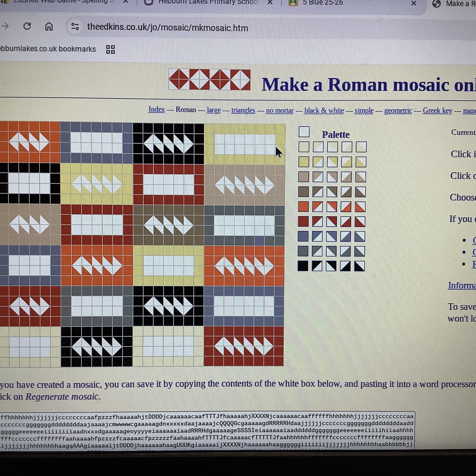
Task: Click the address bar URL
Action: point(168,28)
